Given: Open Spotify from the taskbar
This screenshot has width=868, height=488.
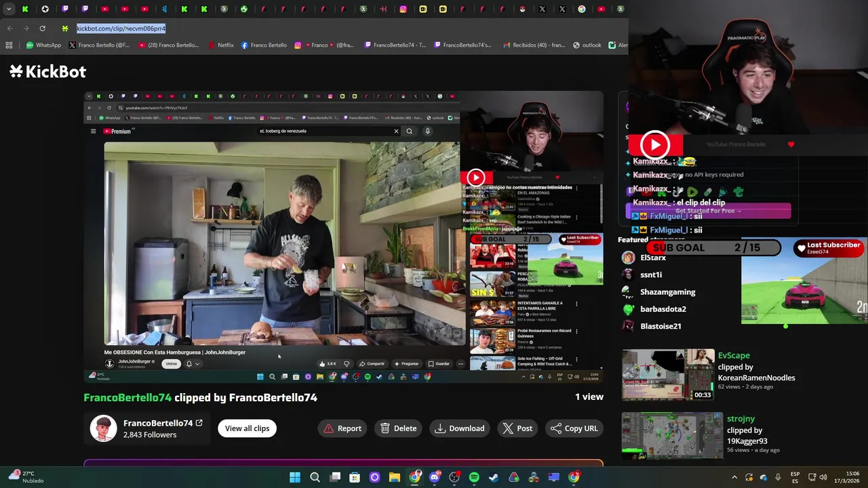Looking at the screenshot, I should 474,477.
